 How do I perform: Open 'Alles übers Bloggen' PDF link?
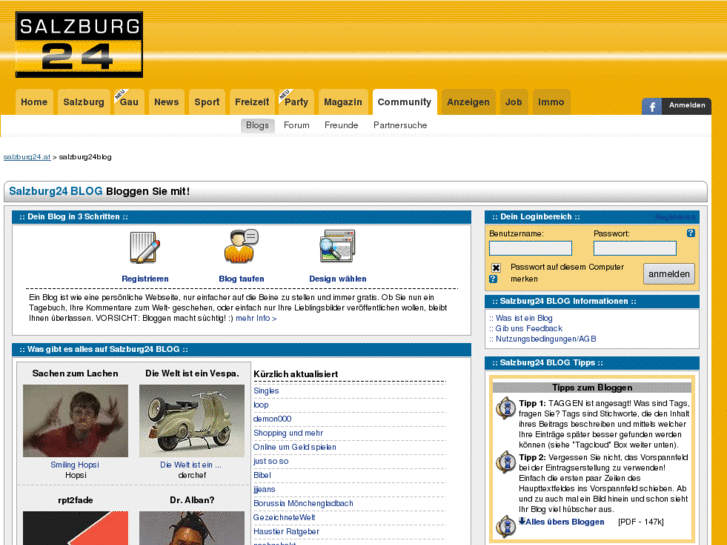click(x=565, y=522)
